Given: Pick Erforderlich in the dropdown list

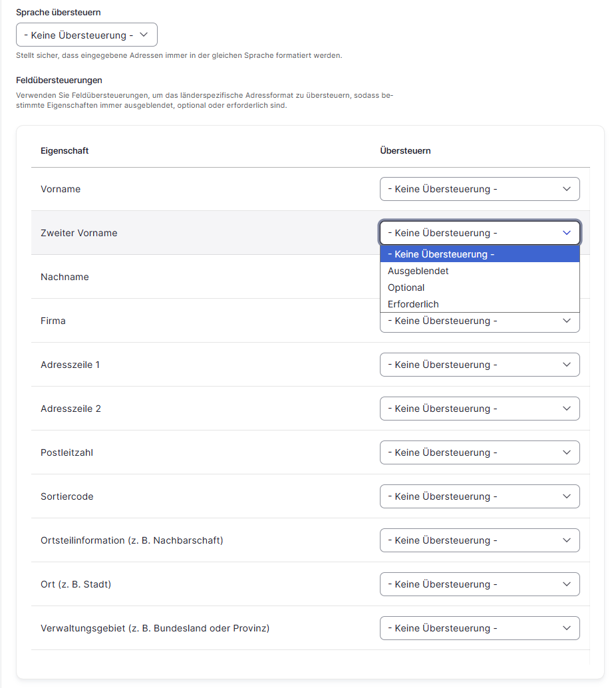Looking at the screenshot, I should (480, 304).
